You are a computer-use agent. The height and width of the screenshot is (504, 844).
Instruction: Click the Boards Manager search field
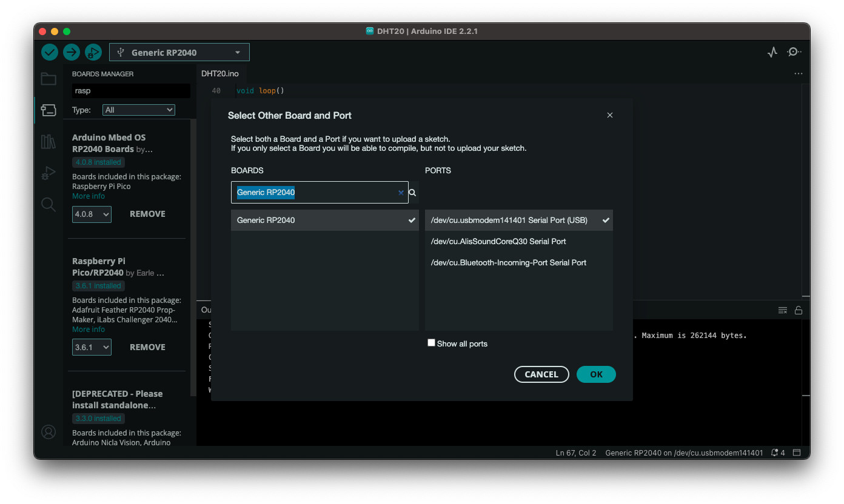click(131, 91)
